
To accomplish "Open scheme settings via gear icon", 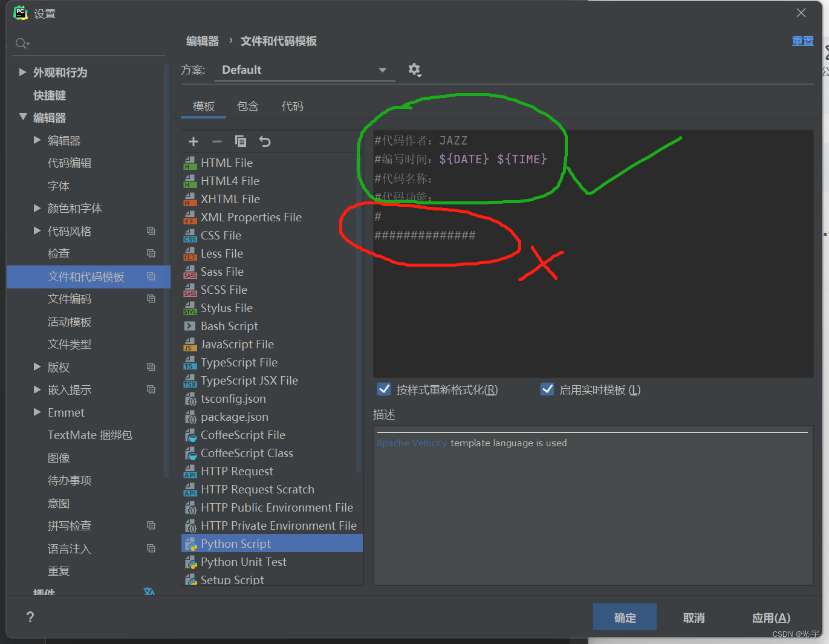I will (x=415, y=70).
